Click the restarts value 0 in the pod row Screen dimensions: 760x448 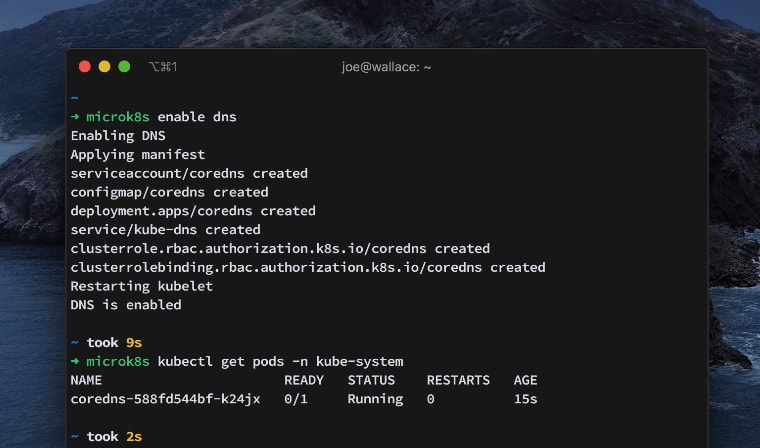pos(430,399)
